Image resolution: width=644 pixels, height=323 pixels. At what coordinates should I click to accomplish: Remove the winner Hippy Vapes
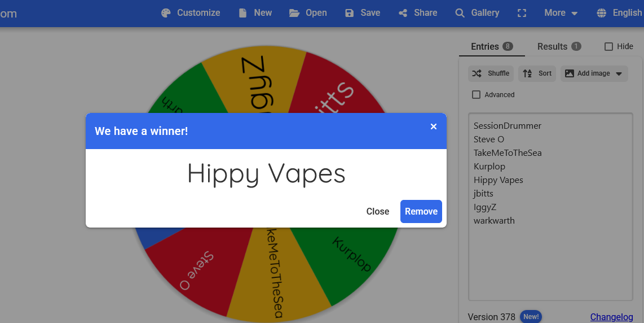(421, 211)
